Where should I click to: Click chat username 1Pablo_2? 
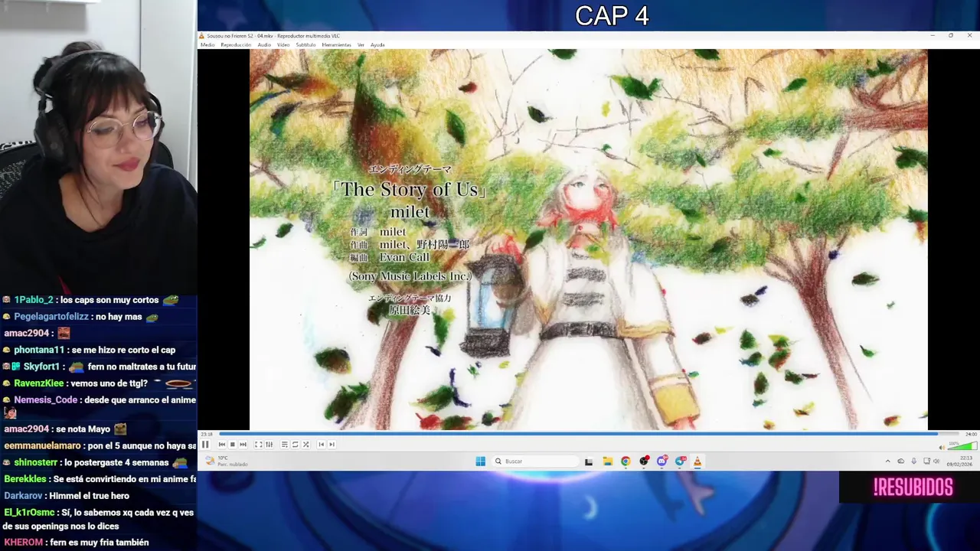click(34, 300)
